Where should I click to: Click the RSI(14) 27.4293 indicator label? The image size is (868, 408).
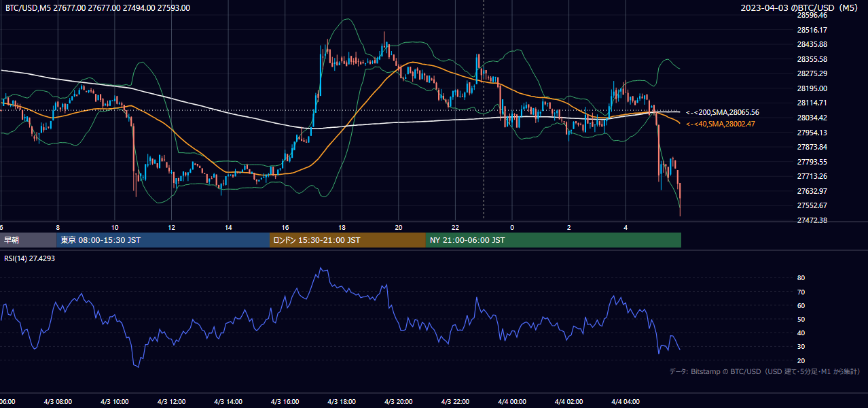(x=29, y=258)
